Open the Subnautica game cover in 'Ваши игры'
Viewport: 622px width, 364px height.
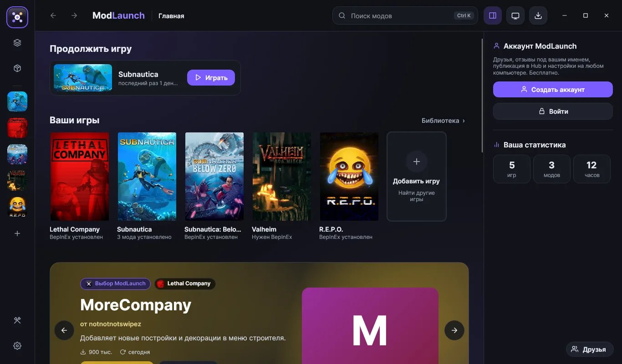[147, 177]
